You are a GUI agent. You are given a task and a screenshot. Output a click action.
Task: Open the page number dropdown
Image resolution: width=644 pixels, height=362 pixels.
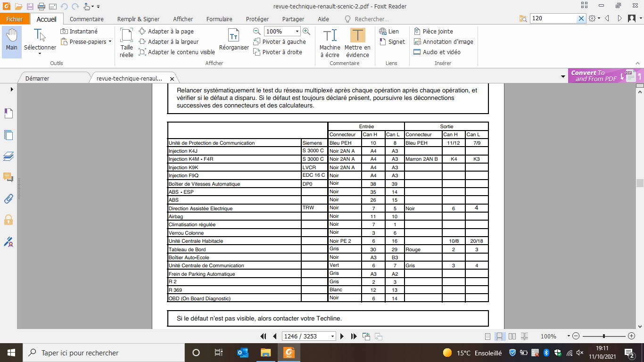click(333, 337)
